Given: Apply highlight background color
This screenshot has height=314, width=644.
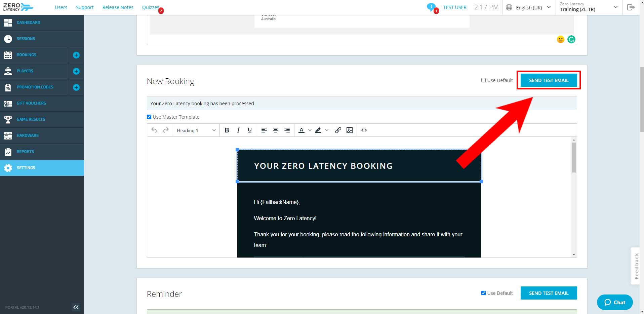Looking at the screenshot, I should 318,130.
